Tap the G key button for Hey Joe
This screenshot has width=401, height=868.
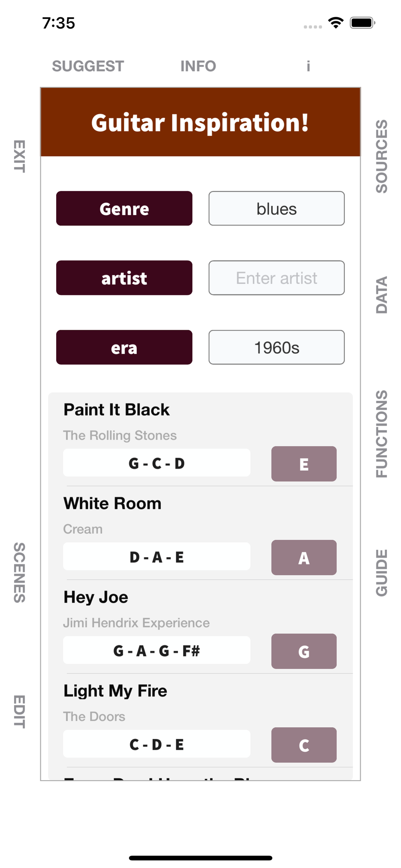tap(304, 651)
